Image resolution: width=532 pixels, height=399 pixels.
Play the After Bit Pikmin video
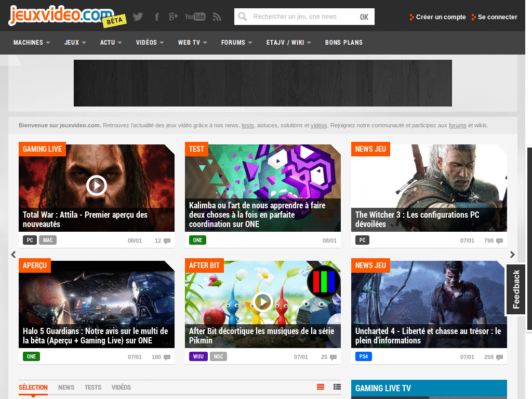point(262,301)
